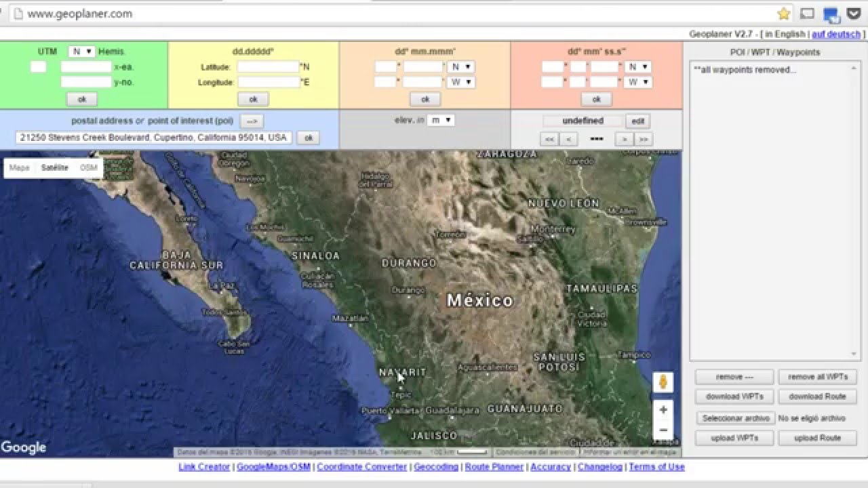Viewport: 868px width, 488px height.
Task: Click the remove --- button
Action: point(734,377)
